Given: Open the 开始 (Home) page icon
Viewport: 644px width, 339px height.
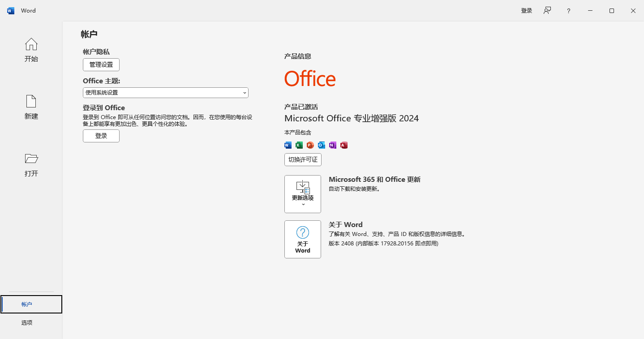Looking at the screenshot, I should tap(31, 50).
